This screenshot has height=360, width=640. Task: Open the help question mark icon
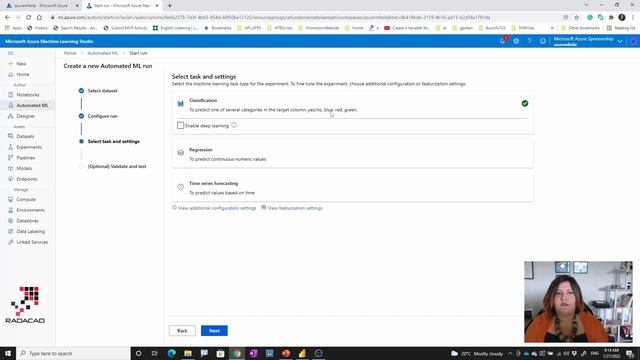(529, 41)
